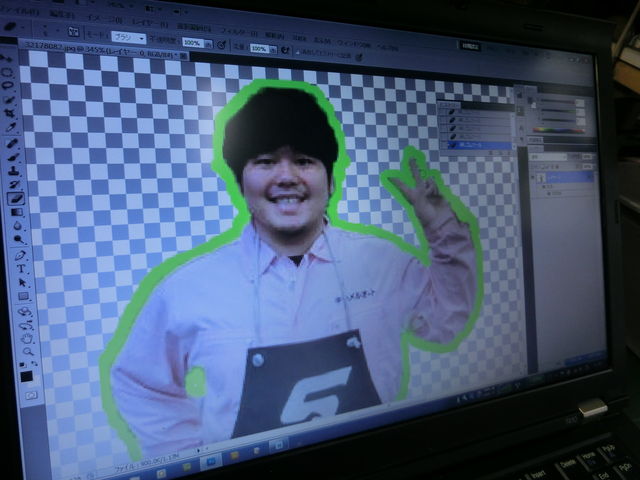
Task: Select the Path Selection arrow tool
Action: 22,282
